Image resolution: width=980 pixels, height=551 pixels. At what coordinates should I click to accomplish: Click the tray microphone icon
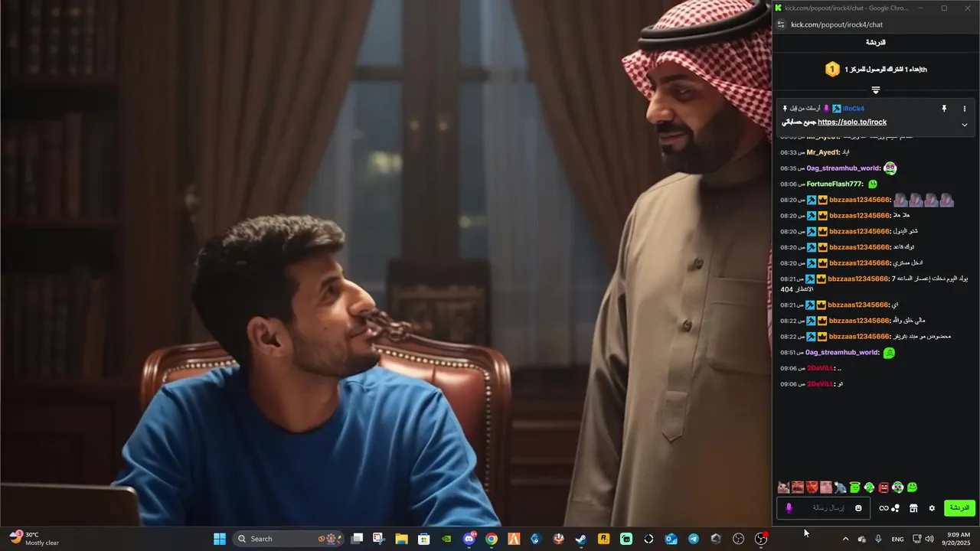[878, 539]
